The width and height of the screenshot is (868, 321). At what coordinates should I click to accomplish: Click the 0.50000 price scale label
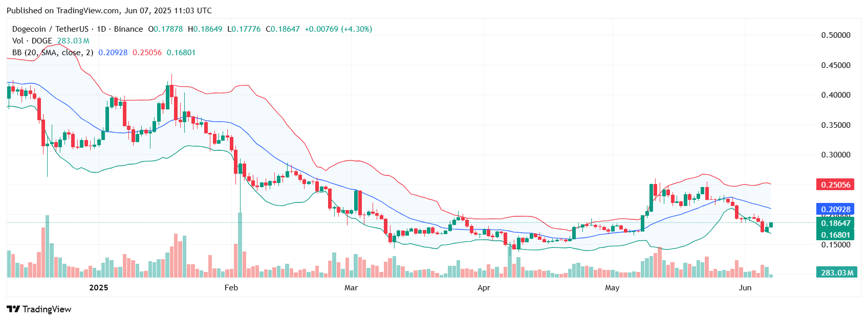(836, 35)
